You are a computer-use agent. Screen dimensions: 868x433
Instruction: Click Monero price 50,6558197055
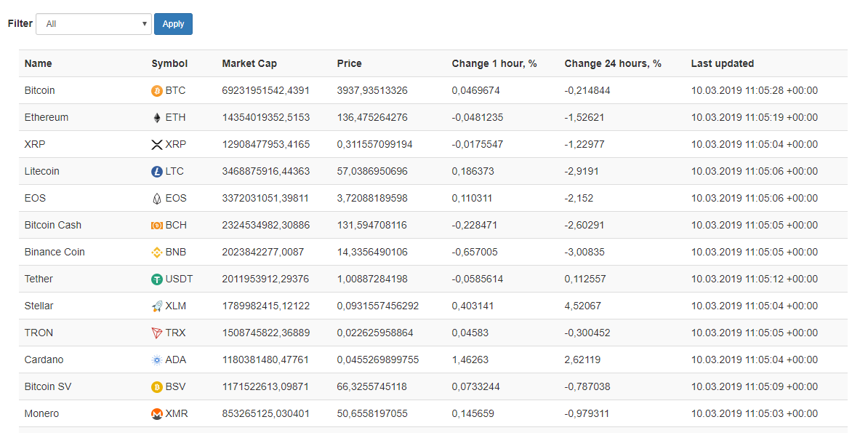[372, 413]
